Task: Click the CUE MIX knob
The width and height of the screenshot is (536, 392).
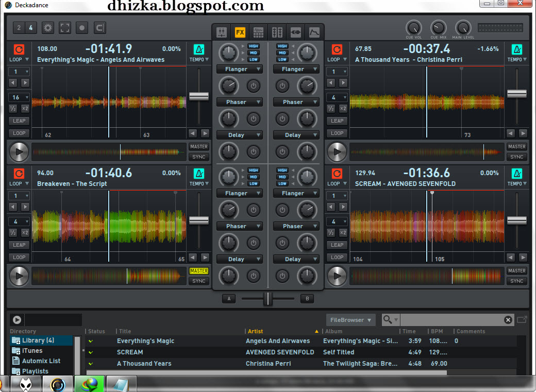Action: click(438, 28)
